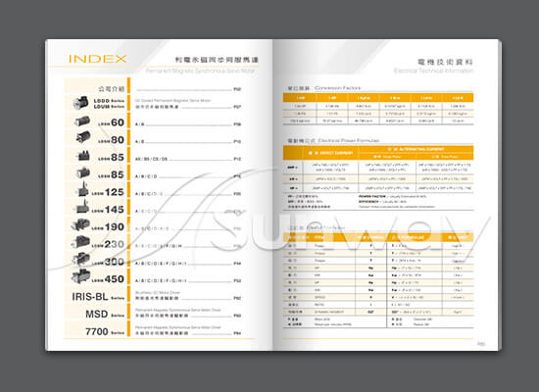Image resolution: width=539 pixels, height=392 pixels.
Task: Click the LDDD Series label
Action: [x=109, y=101]
